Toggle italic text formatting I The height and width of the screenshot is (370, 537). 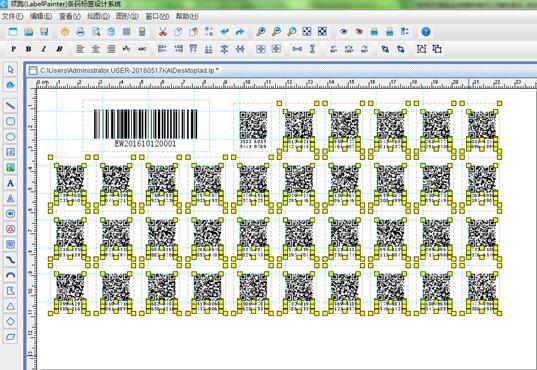pyautogui.click(x=44, y=49)
